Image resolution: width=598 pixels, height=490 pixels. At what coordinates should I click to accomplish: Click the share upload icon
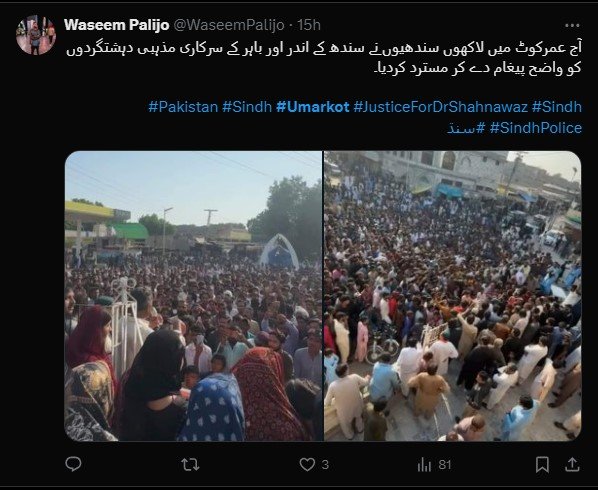572,464
